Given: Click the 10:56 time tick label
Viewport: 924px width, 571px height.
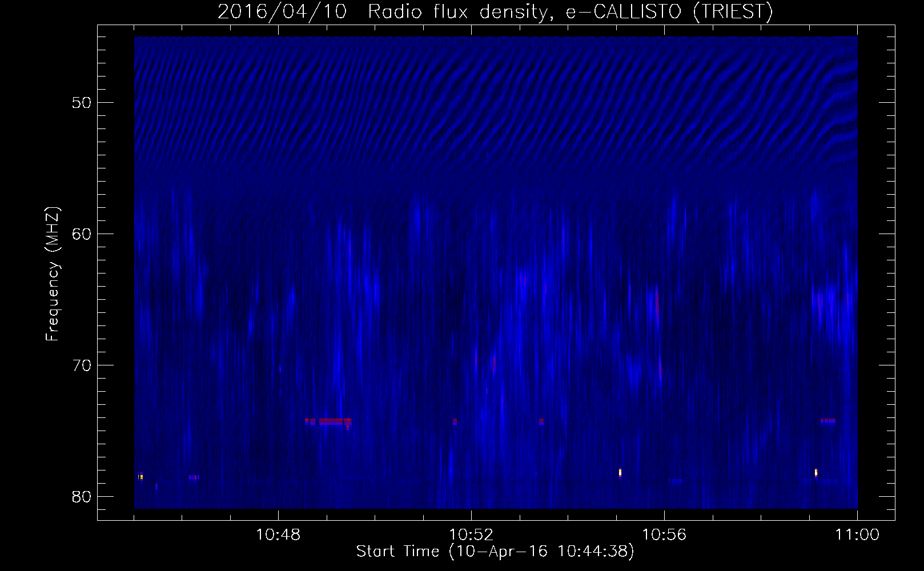Looking at the screenshot, I should [664, 535].
